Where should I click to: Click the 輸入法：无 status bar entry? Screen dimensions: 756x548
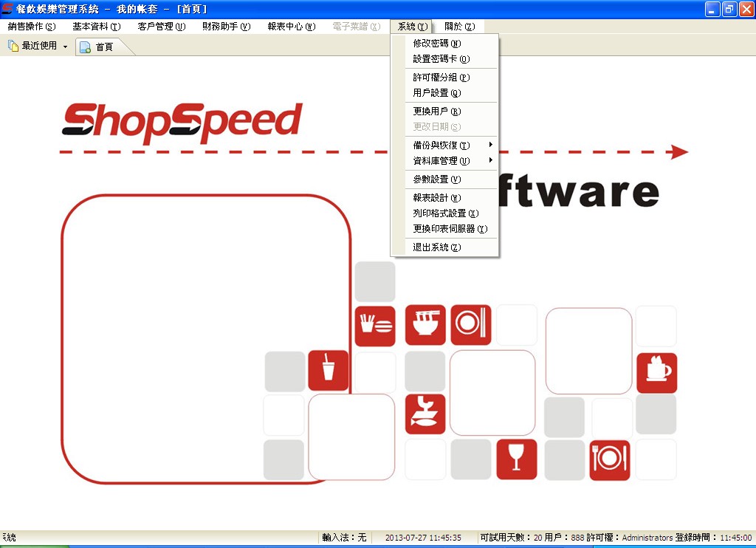(344, 538)
